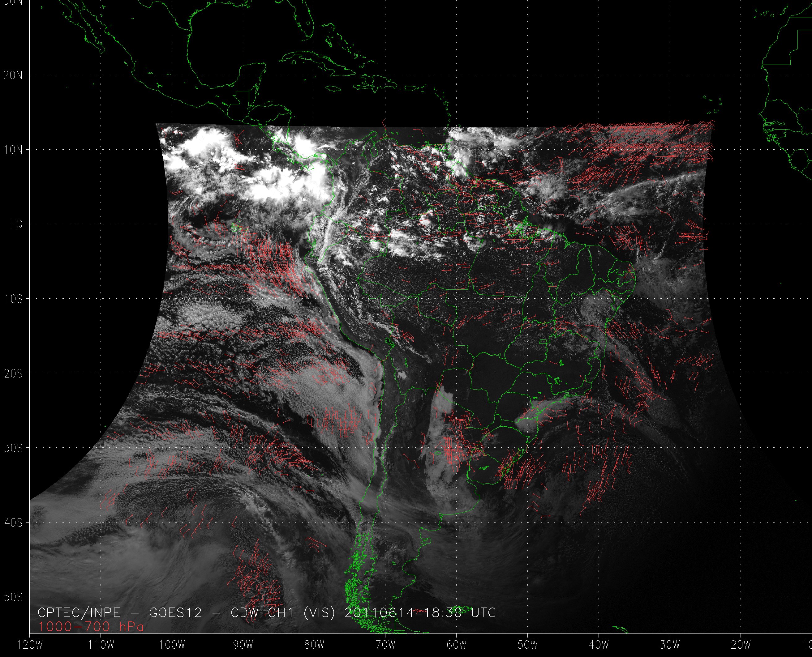
Task: Click the 10S latitude label
Action: [x=13, y=299]
